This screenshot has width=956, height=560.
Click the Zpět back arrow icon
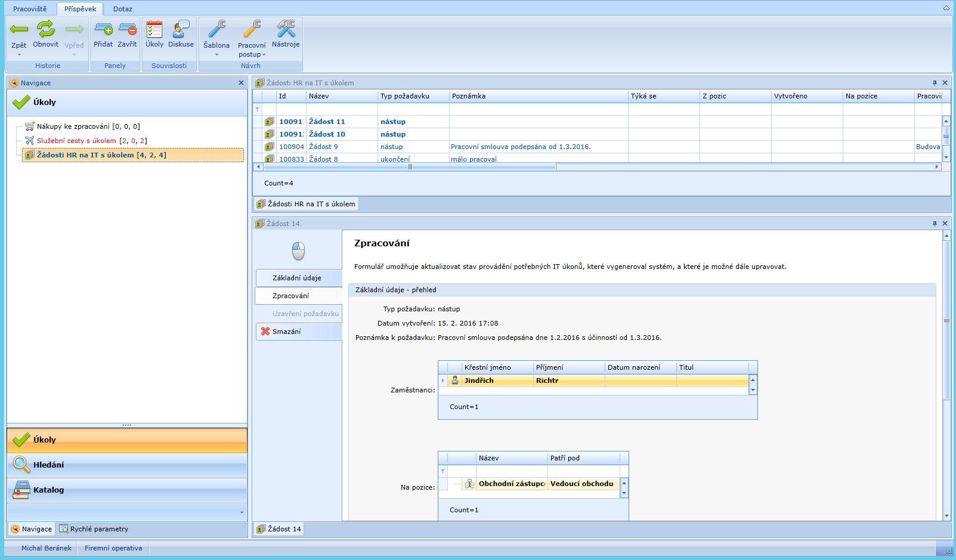(19, 29)
